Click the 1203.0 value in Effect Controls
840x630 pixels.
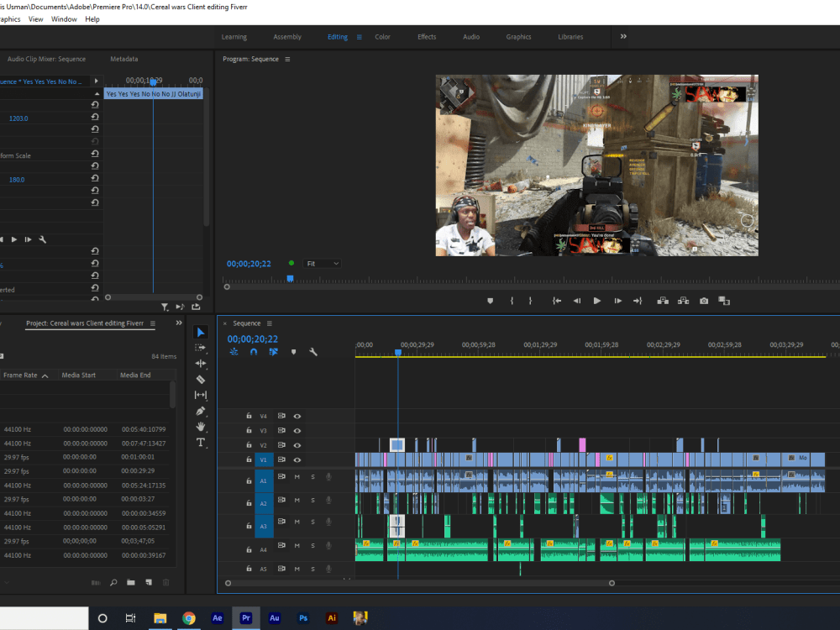(18, 118)
